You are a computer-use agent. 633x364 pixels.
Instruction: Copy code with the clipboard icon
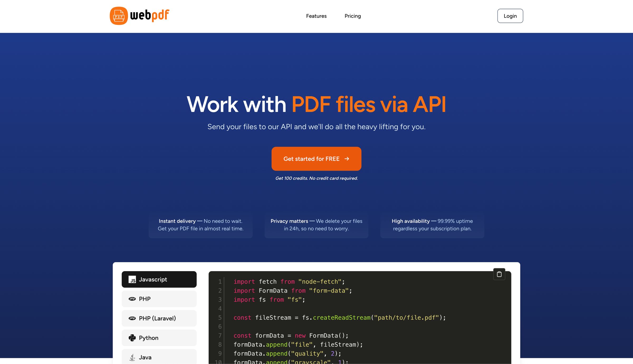tap(499, 274)
